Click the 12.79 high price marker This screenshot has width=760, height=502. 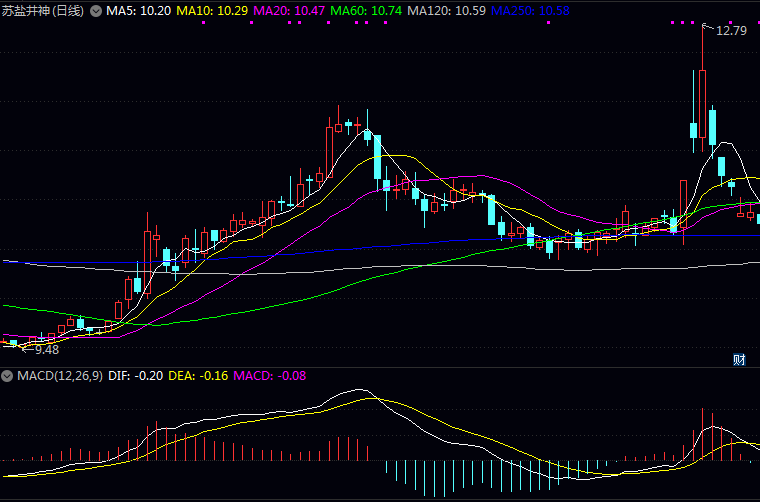[731, 31]
